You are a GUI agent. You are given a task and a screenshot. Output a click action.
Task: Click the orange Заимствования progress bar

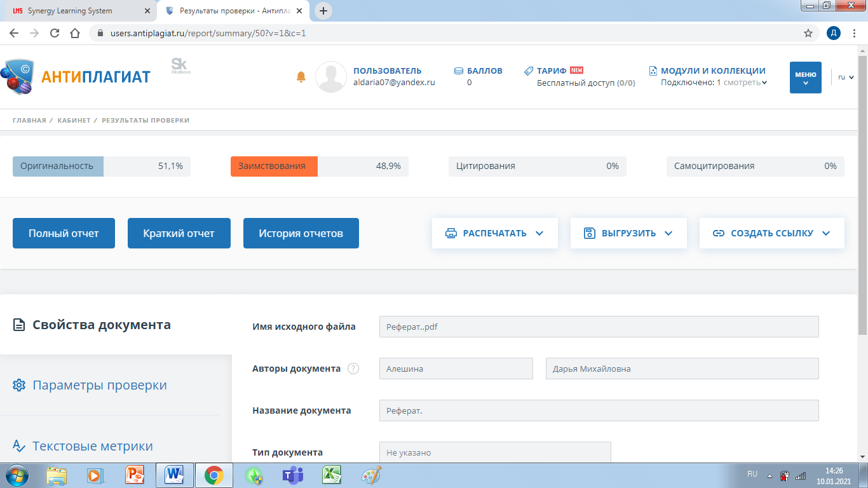point(273,166)
